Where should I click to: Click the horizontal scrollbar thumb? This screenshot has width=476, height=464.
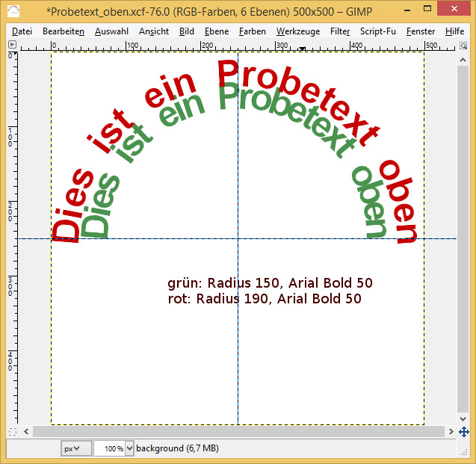coord(238,432)
